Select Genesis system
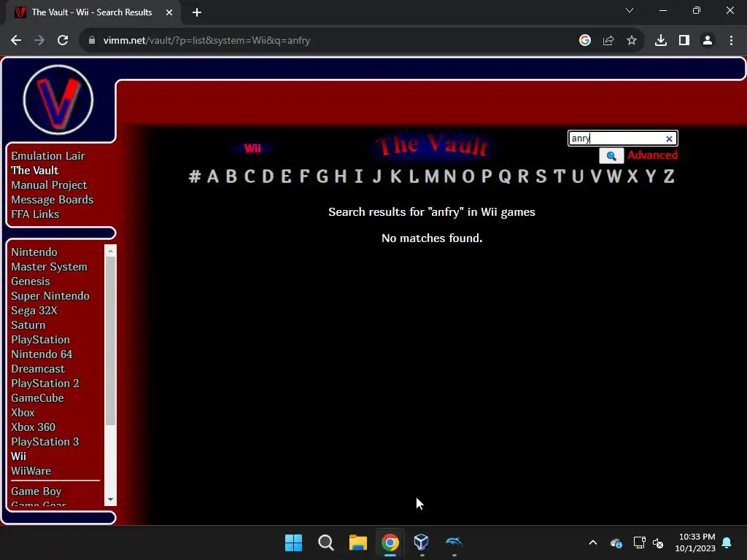 [x=31, y=281]
